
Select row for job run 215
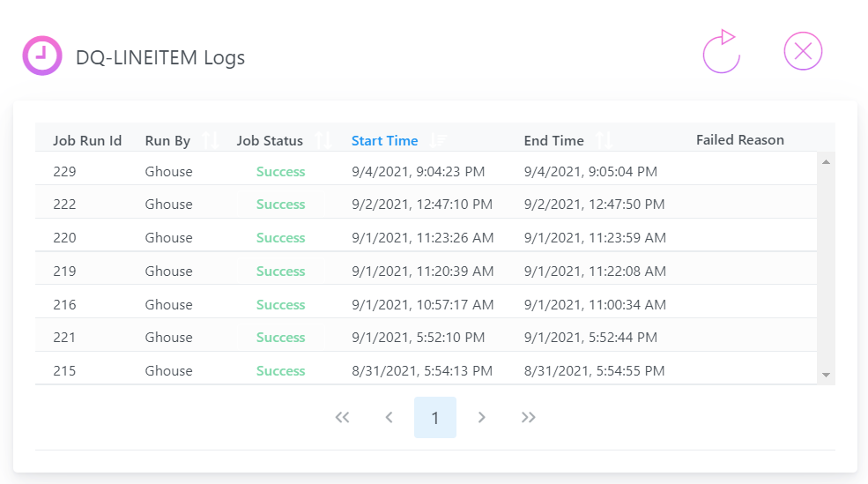tap(427, 370)
